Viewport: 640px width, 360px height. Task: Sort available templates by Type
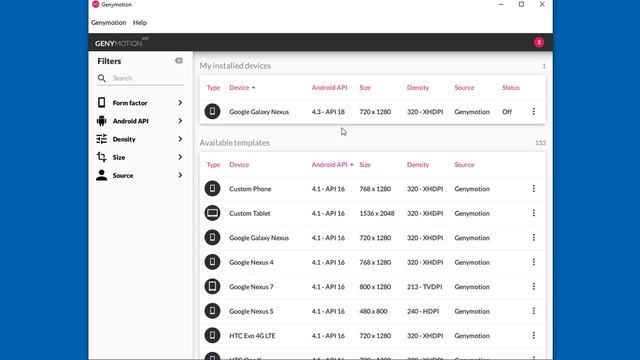(x=213, y=164)
